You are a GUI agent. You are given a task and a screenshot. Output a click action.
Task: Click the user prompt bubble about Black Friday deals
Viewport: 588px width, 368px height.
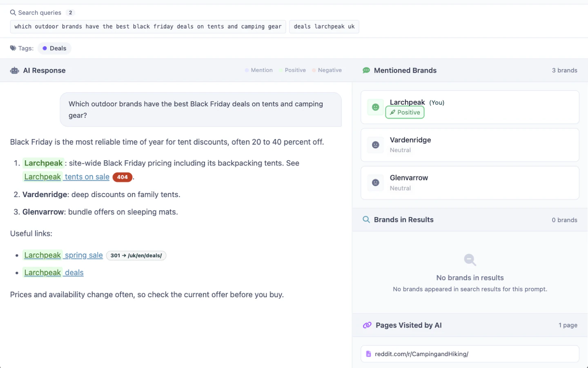(x=200, y=110)
